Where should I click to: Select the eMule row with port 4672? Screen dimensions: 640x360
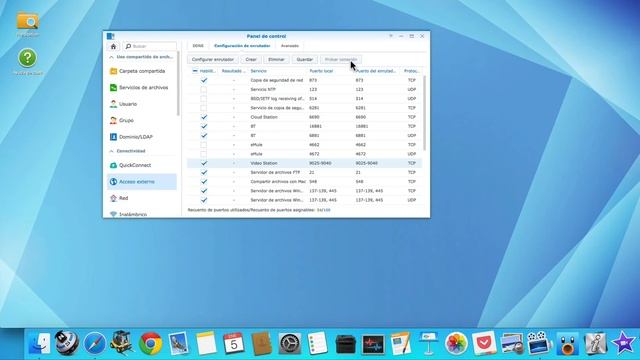(304, 154)
